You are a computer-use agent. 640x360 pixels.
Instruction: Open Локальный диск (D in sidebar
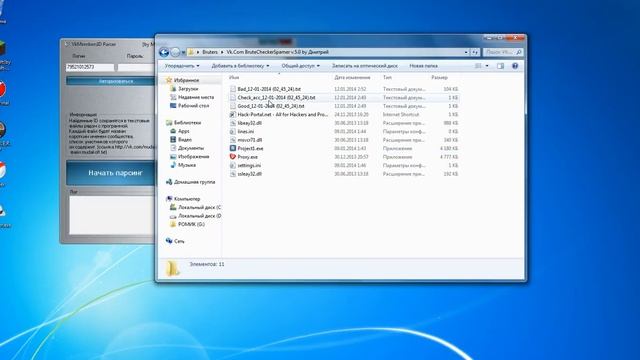coord(199,216)
